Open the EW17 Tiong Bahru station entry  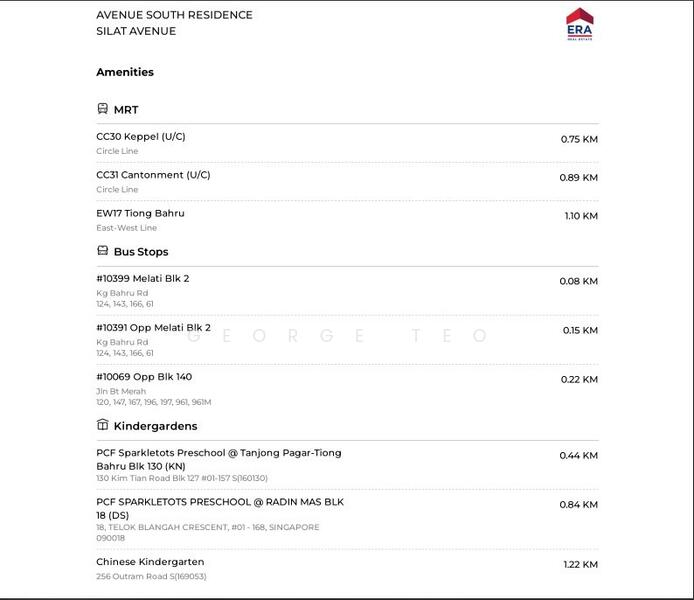(140, 213)
